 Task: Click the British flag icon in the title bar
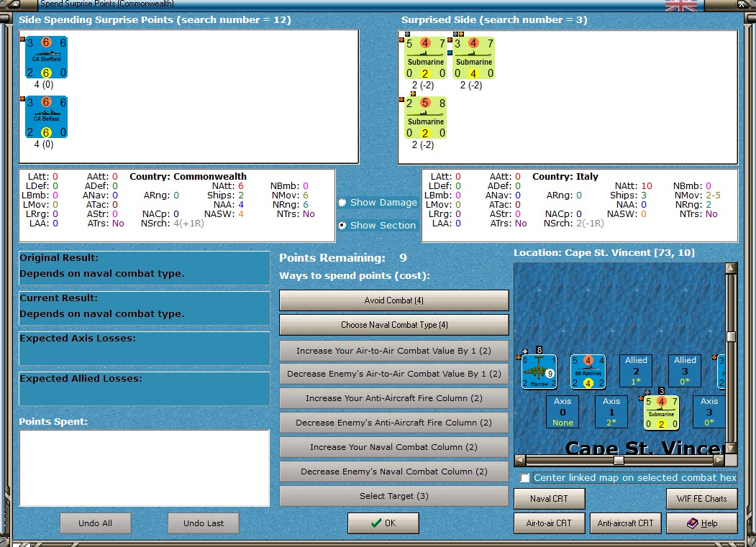point(680,5)
